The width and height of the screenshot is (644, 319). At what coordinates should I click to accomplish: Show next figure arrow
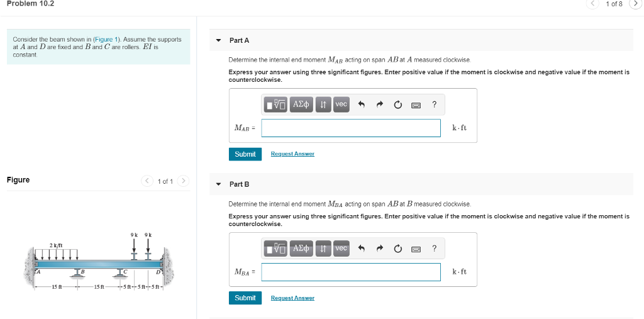(x=184, y=181)
